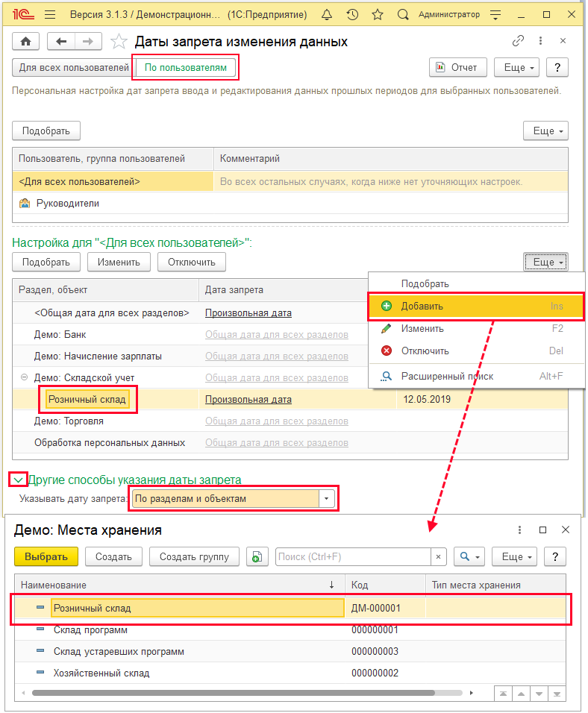The image size is (588, 713).
Task: Open Еще menu above users table
Action: [x=545, y=131]
